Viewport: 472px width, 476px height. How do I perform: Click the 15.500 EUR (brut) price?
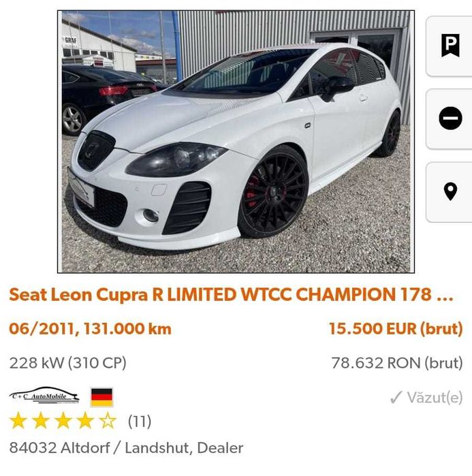396,329
